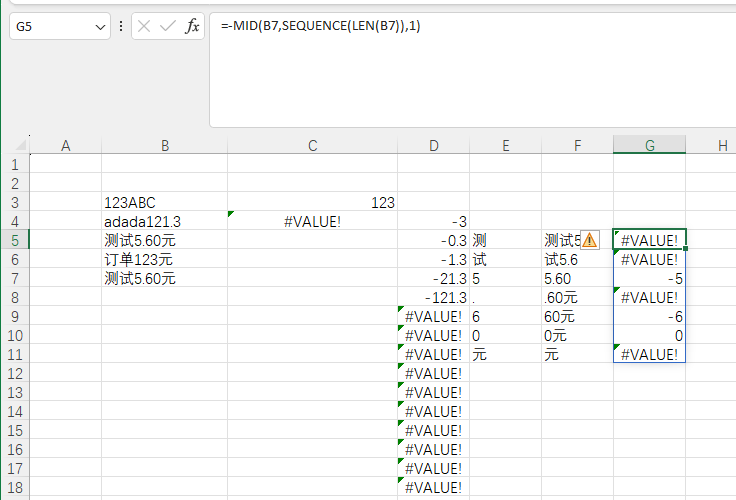Select cell F7 containing 5.60
Image resolution: width=736 pixels, height=500 pixels.
tap(577, 278)
